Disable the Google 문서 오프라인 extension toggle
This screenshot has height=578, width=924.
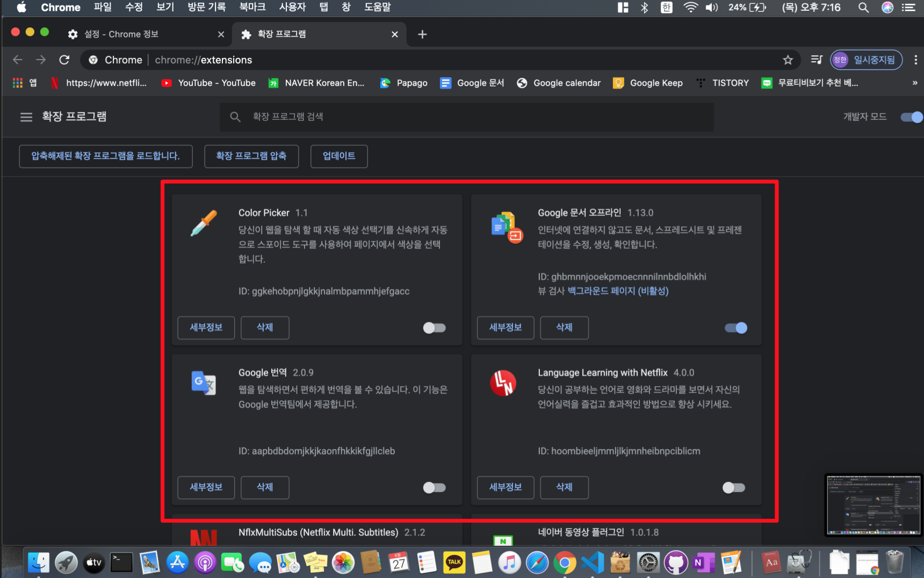point(736,328)
